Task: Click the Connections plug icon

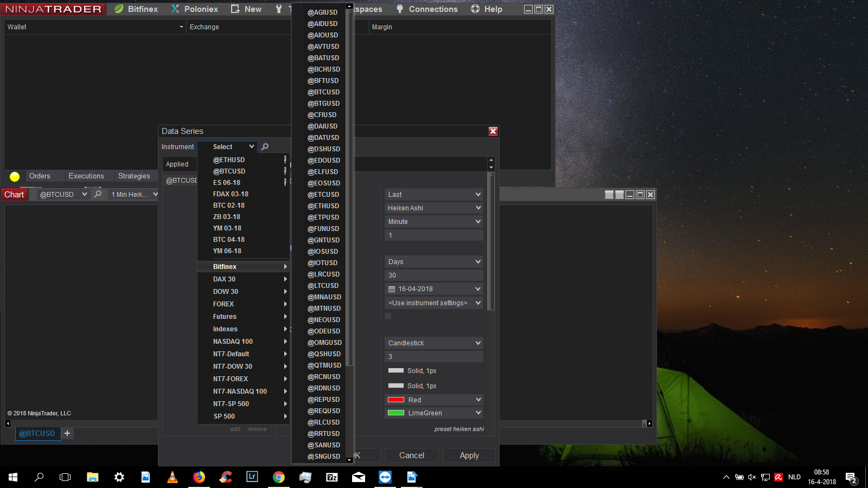Action: [x=400, y=9]
